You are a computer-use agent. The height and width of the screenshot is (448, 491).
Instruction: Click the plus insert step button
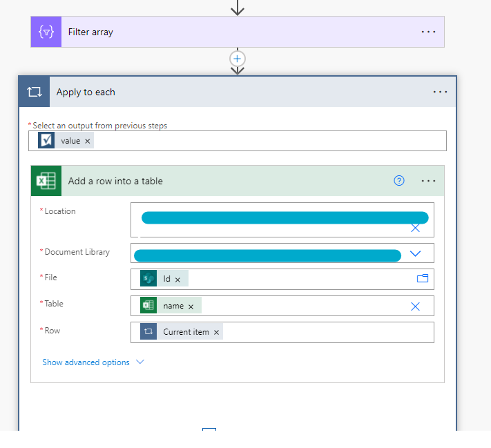238,59
